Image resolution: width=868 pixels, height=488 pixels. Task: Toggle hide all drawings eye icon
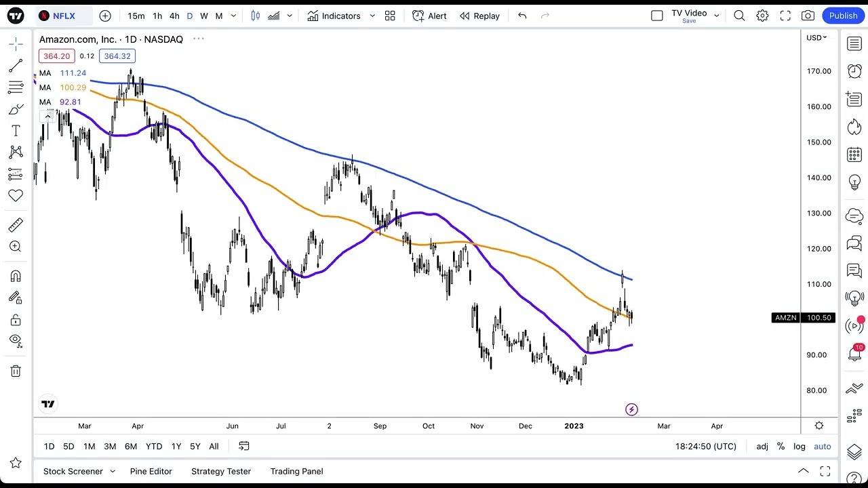(x=16, y=341)
